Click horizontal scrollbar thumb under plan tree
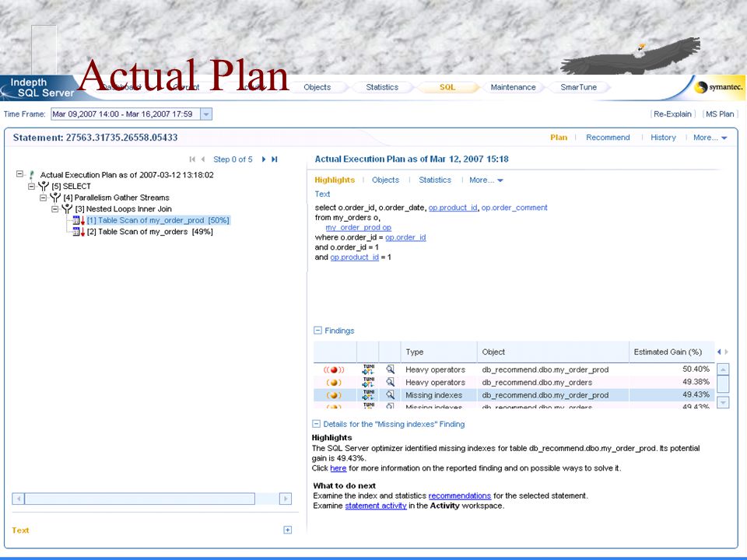747x560 pixels. click(139, 499)
